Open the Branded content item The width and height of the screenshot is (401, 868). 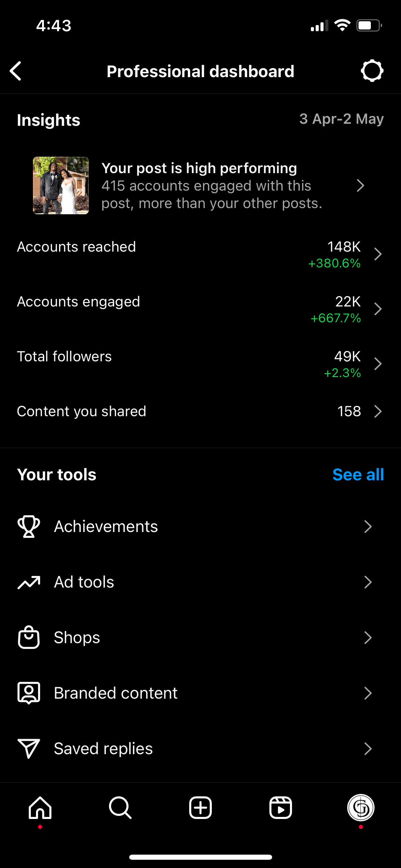(x=200, y=693)
